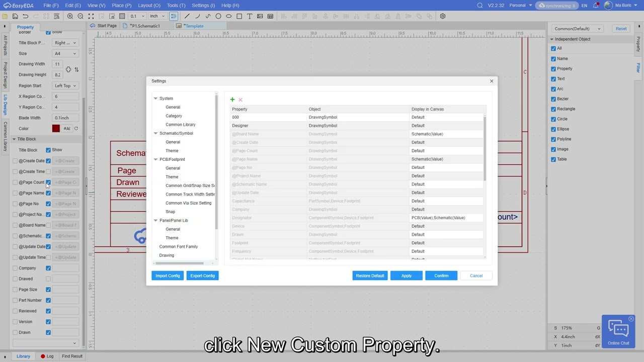The width and height of the screenshot is (644, 362).
Task: Open the inch unit dropdown in toolbar
Action: coord(156,16)
